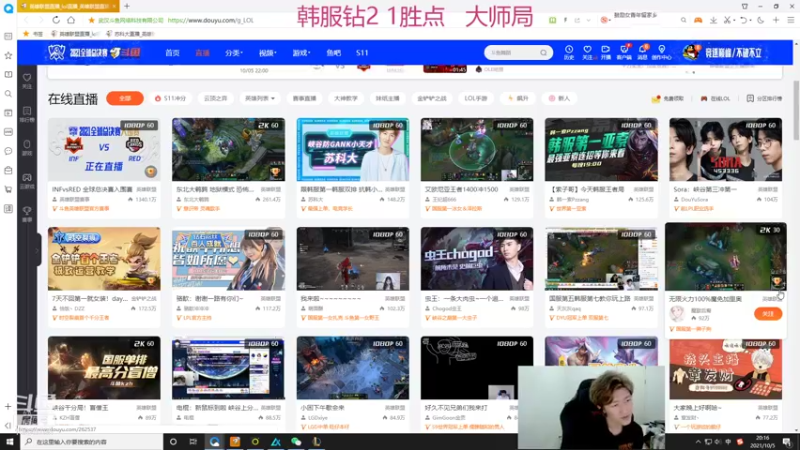Image resolution: width=800 pixels, height=450 pixels.
Task: Click the download arrow icon in browser toolbar
Action: coord(713,20)
